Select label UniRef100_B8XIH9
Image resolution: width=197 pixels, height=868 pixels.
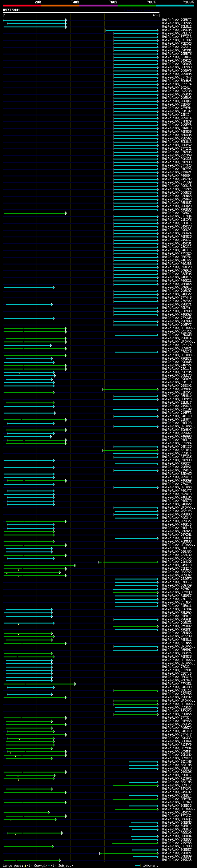point(176,762)
